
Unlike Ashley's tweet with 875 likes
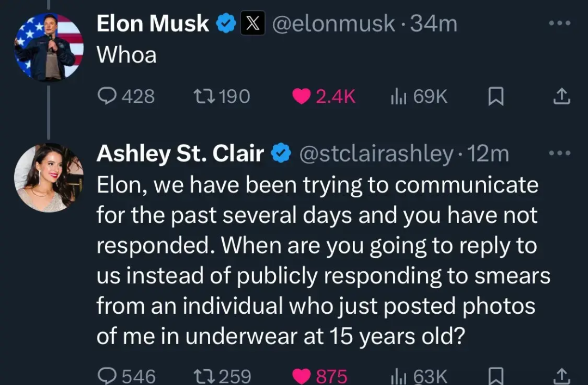[320, 376]
